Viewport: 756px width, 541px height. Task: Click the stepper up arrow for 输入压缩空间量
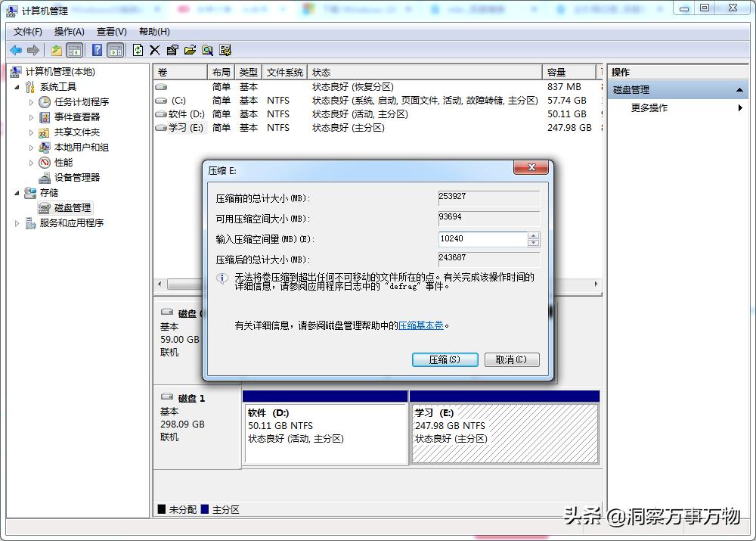coord(534,235)
